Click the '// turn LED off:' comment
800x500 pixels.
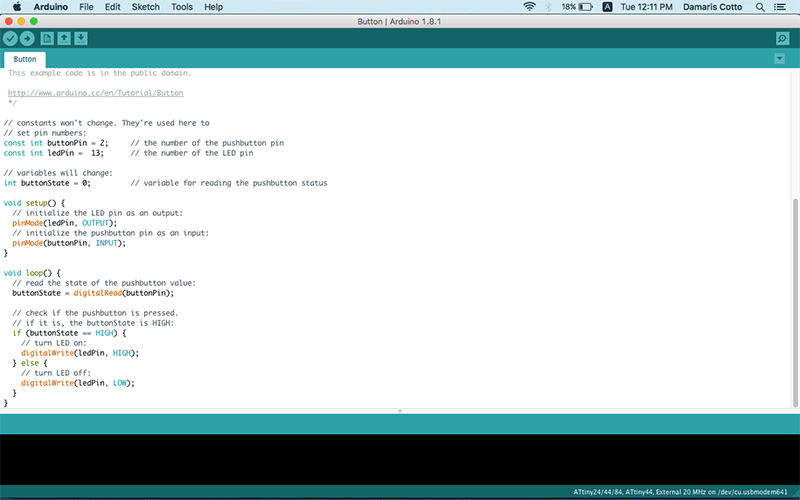(56, 373)
